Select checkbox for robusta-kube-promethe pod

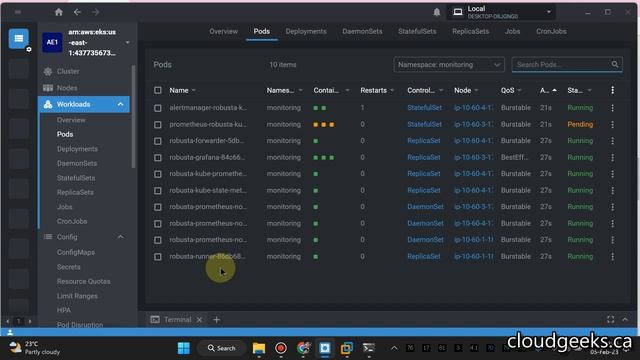tap(158, 174)
